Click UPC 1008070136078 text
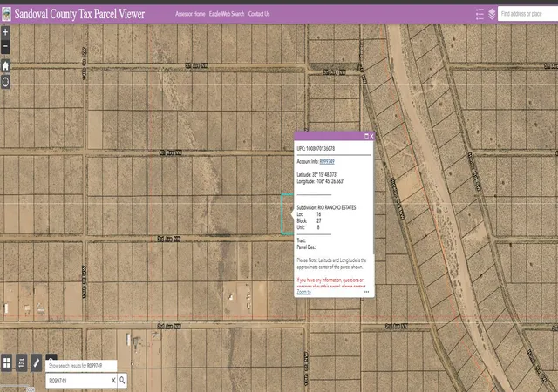The width and height of the screenshot is (558, 392). [316, 148]
